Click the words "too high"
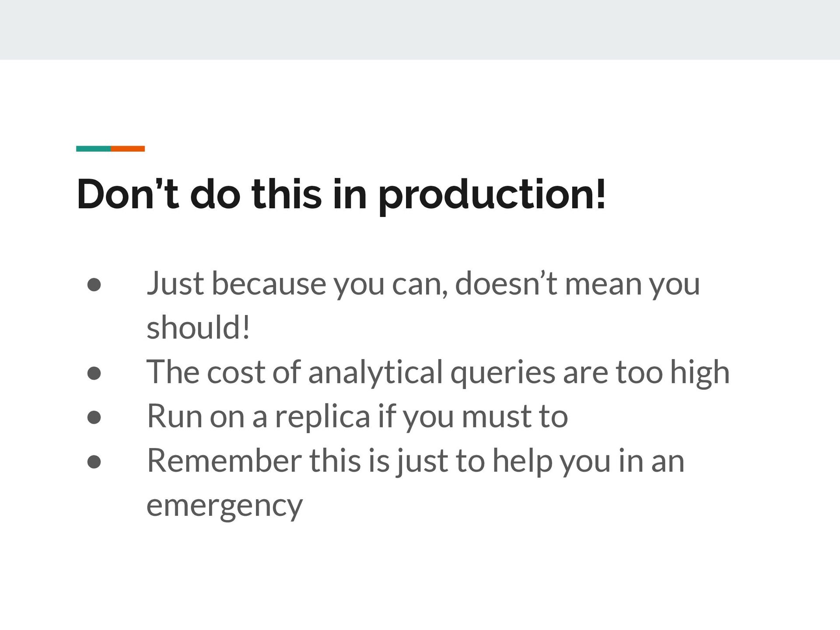The image size is (840, 630). point(672,373)
